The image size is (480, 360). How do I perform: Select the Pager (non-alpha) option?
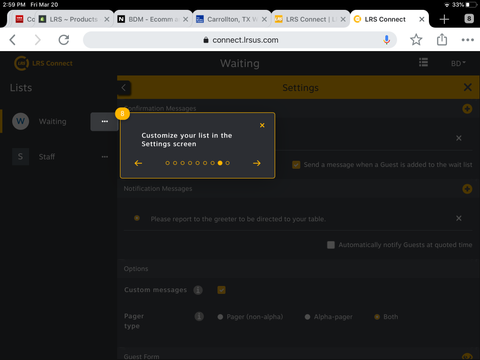220,317
